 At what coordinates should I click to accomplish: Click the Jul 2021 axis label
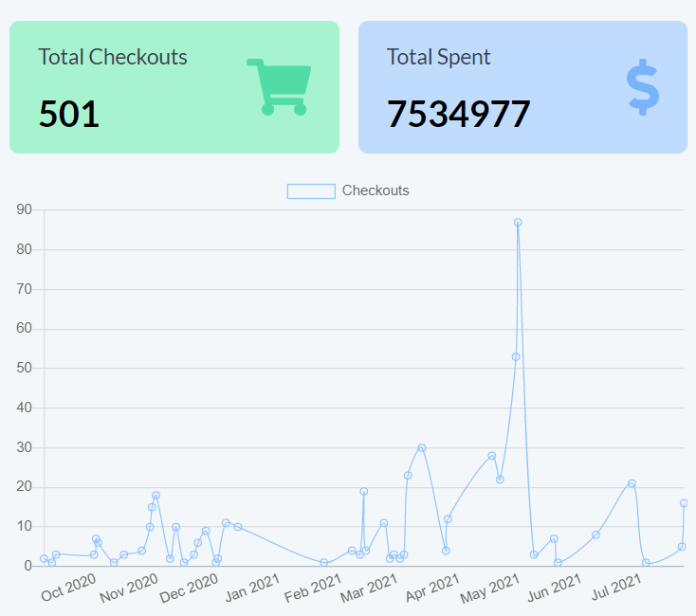point(616,587)
